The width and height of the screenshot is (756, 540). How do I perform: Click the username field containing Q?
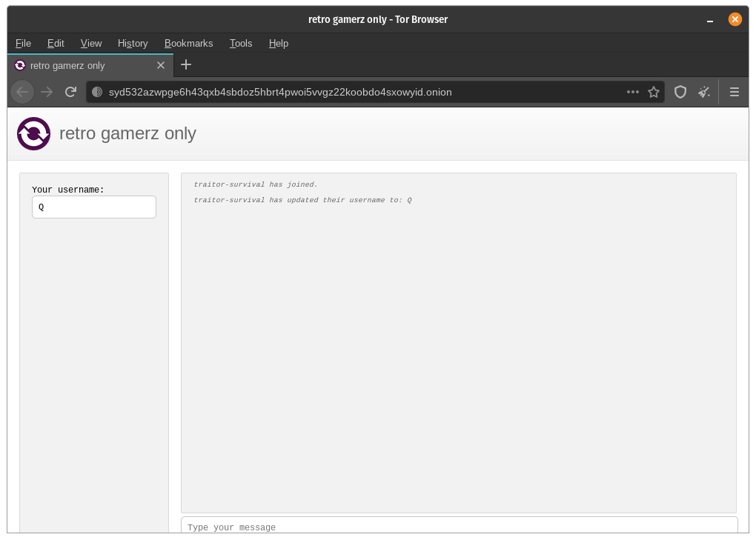pos(94,207)
